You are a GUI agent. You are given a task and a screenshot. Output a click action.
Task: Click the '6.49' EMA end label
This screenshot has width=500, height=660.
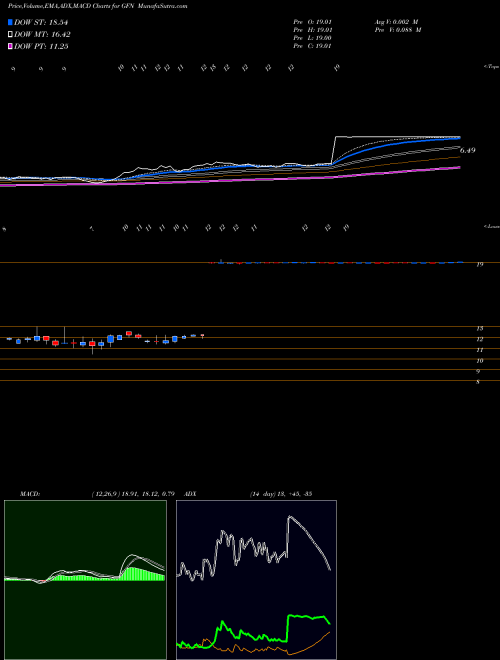point(468,150)
